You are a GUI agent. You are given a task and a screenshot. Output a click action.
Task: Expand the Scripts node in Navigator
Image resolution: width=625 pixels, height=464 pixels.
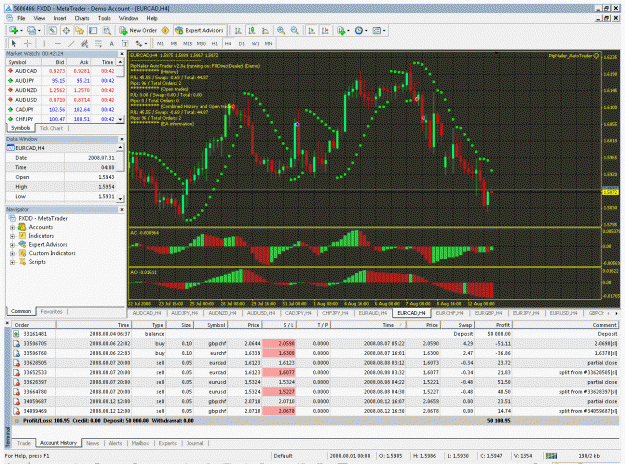(12, 262)
